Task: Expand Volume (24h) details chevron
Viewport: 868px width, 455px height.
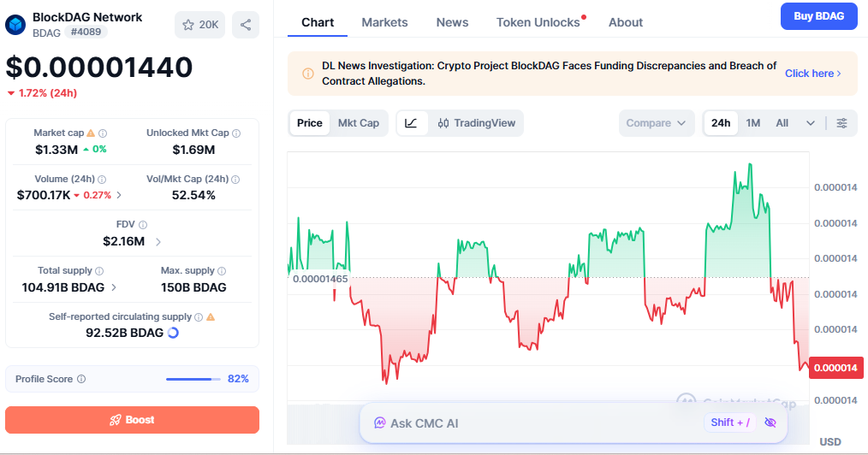Action: click(x=119, y=195)
